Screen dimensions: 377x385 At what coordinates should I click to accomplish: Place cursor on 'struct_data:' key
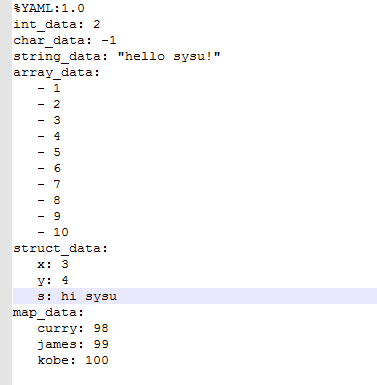61,248
